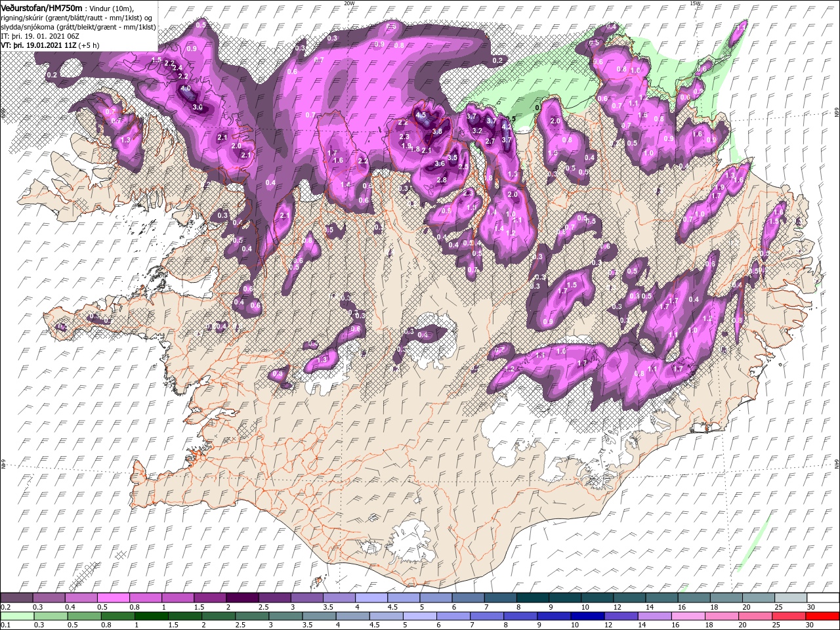The height and width of the screenshot is (630, 840).
Task: Pick the lower scale purple swatch labeled 12
Action: tap(621, 616)
